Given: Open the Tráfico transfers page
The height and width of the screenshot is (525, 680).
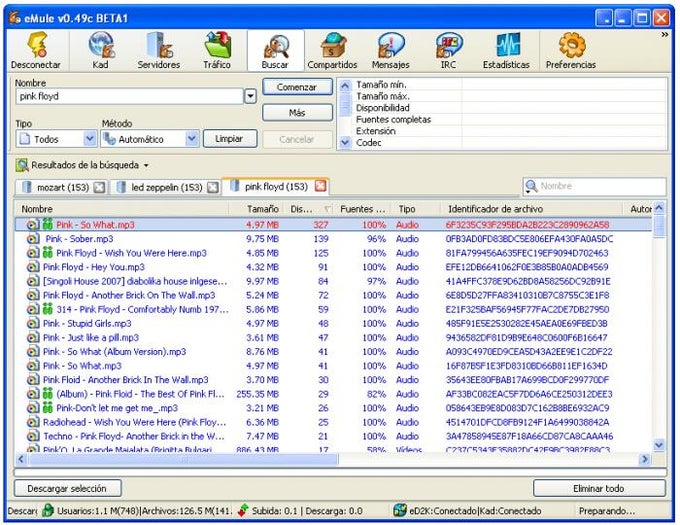Looking at the screenshot, I should [217, 50].
